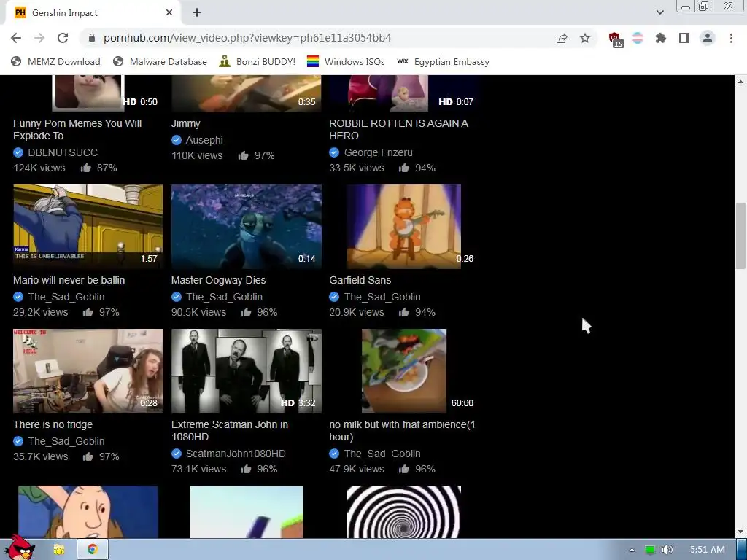This screenshot has height=560, width=747.
Task: Open the MEMZ Download bookmark
Action: click(55, 61)
